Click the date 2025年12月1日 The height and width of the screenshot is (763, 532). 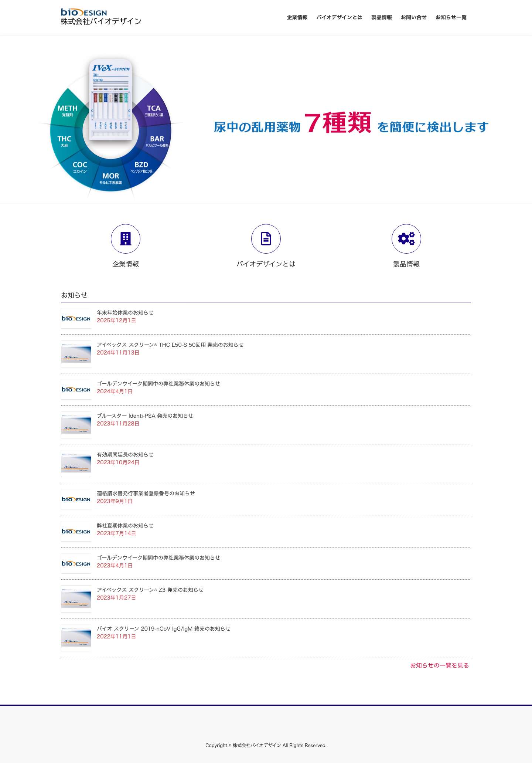[116, 321]
